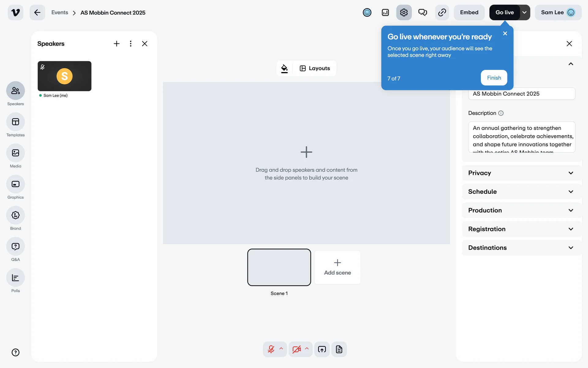Open the Q&A panel
This screenshot has height=368, width=588.
(15, 247)
